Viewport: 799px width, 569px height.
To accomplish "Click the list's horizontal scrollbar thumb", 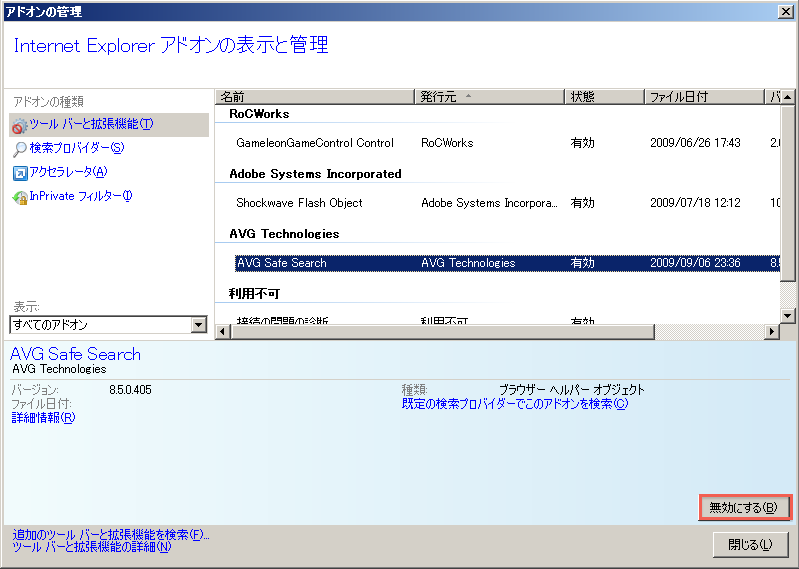I will coord(442,332).
